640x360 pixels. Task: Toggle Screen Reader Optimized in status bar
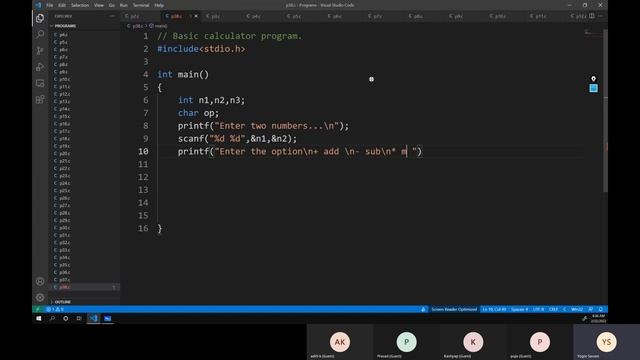pos(454,309)
